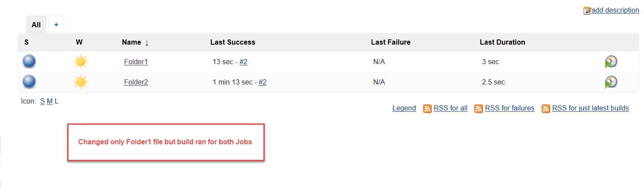
Task: Click the add description notepad icon
Action: [587, 10]
